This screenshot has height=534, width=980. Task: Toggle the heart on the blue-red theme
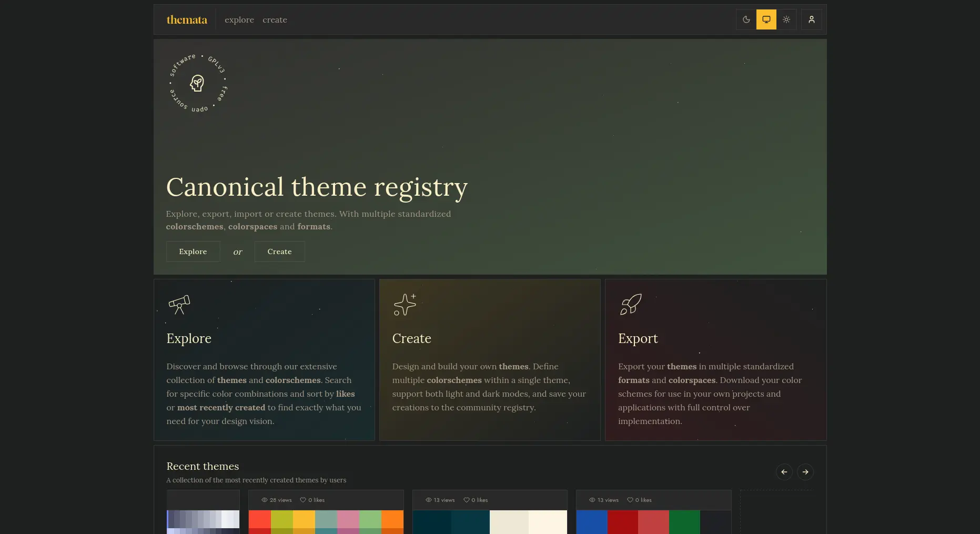tap(630, 500)
